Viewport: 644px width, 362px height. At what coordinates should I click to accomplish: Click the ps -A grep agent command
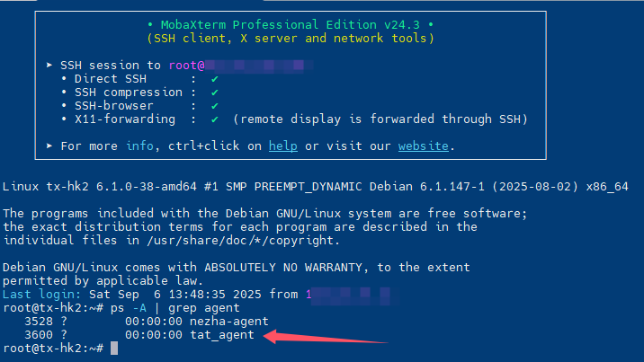click(175, 308)
